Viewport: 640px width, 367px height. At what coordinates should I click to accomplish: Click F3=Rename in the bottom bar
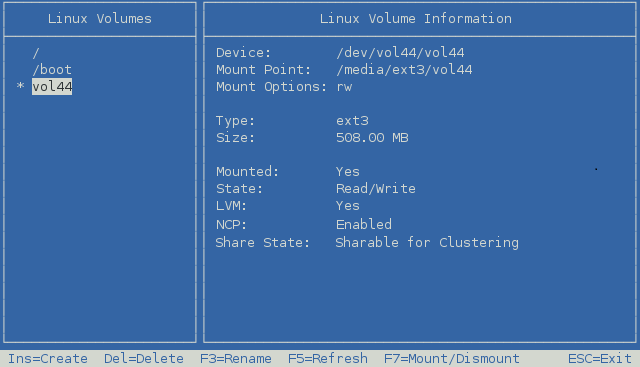[236, 359]
